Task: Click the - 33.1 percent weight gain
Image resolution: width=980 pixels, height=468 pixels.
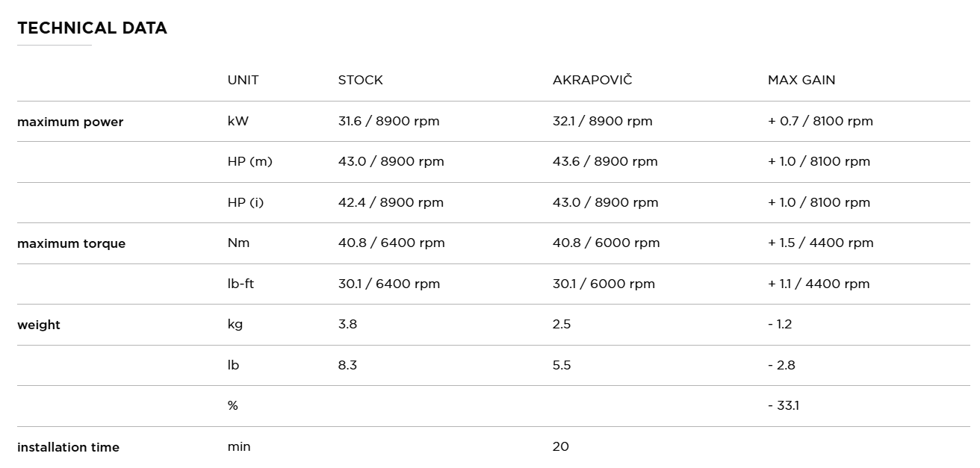Action: [783, 405]
